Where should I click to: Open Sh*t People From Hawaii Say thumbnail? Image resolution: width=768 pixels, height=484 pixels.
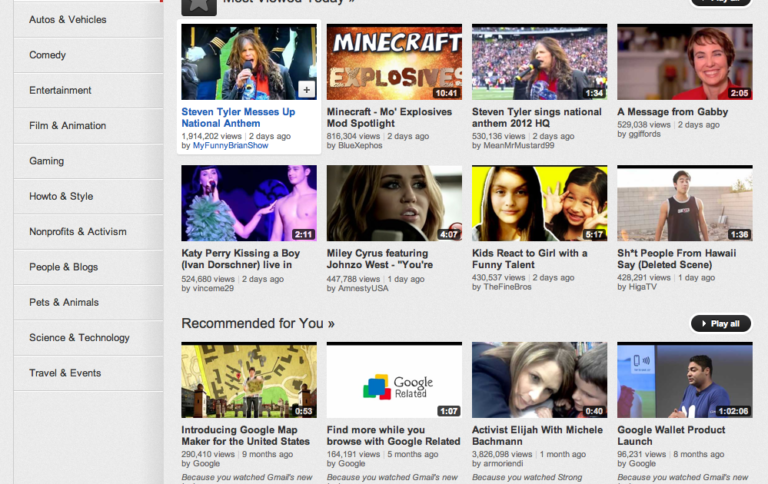[x=685, y=203]
